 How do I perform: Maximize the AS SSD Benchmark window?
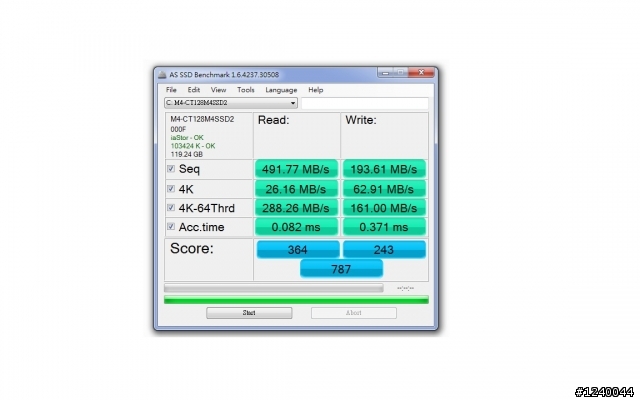[400, 73]
